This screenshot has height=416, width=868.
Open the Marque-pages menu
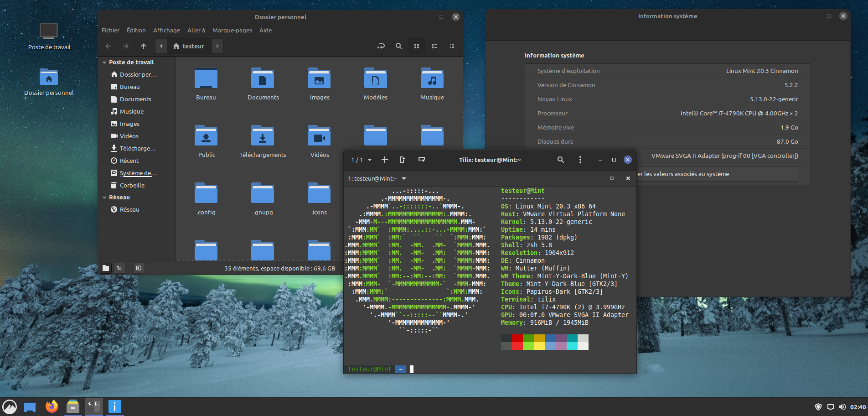click(232, 30)
